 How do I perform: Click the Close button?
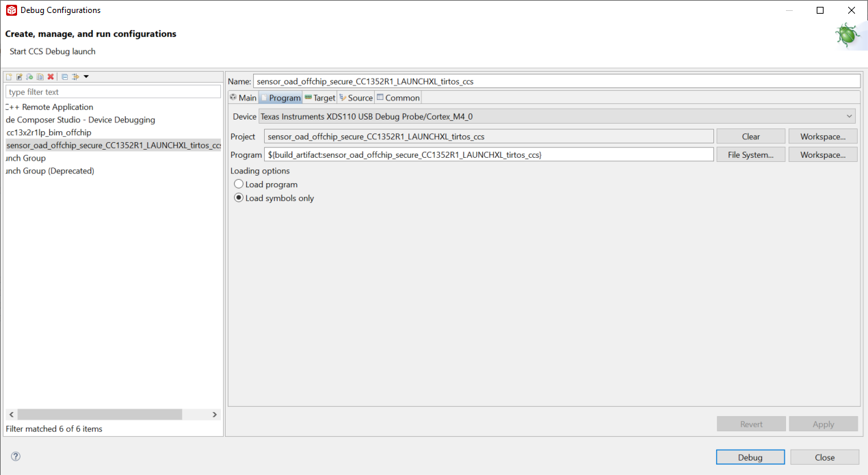tap(824, 457)
